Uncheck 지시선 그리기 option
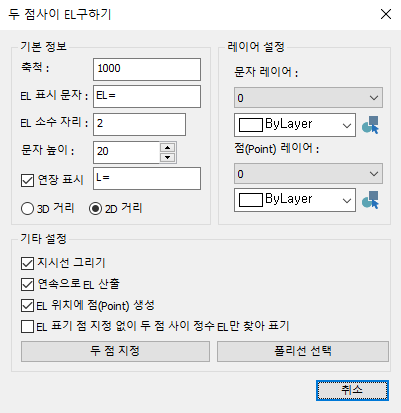This screenshot has width=401, height=413. pyautogui.click(x=27, y=263)
